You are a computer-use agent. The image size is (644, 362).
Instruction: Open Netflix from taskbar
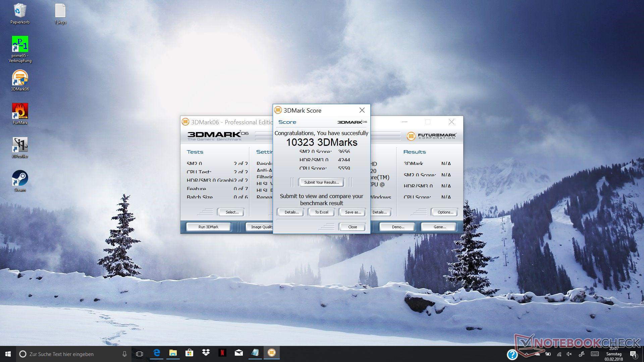(222, 353)
